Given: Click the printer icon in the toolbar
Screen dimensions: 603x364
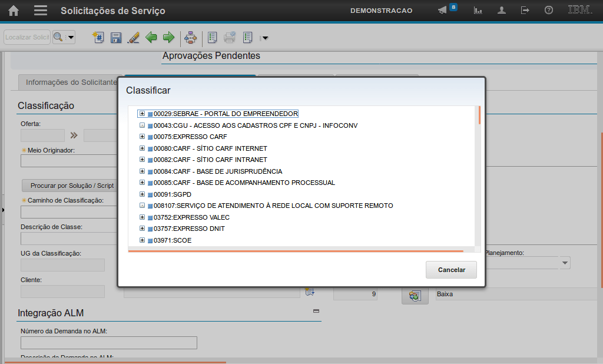Looking at the screenshot, I should 230,37.
